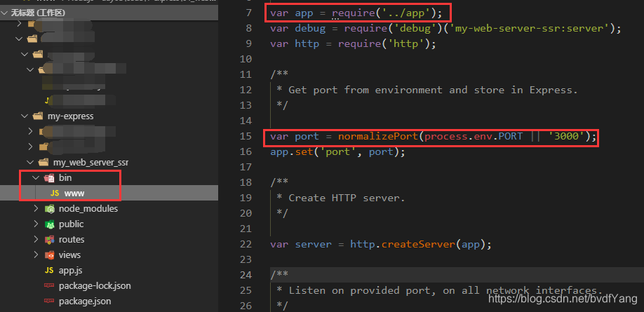Select node_modules in the explorer

click(88, 208)
